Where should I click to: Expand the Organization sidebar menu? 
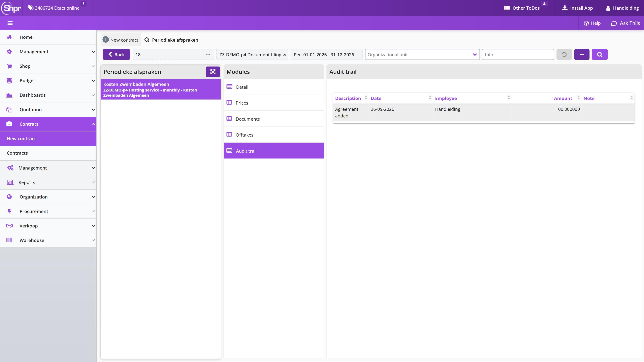(x=48, y=197)
